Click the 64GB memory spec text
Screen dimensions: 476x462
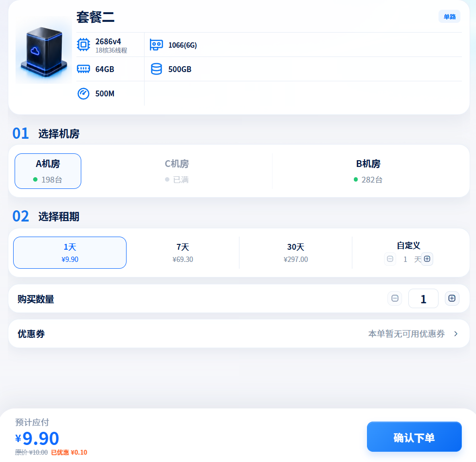105,69
